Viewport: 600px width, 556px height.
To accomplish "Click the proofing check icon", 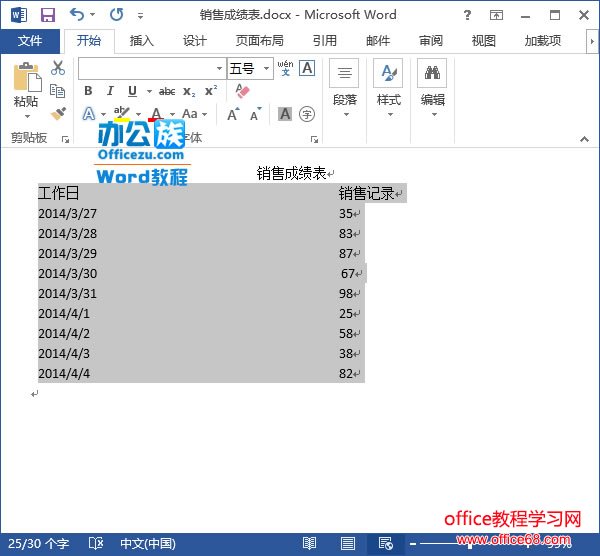I will [96, 543].
